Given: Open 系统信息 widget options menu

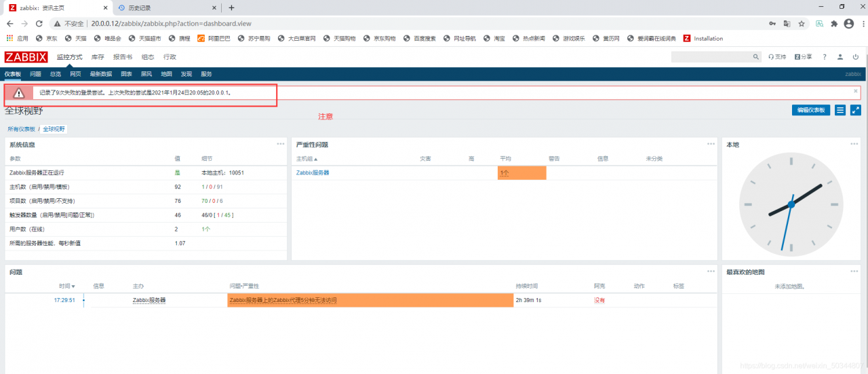Looking at the screenshot, I should [x=281, y=144].
